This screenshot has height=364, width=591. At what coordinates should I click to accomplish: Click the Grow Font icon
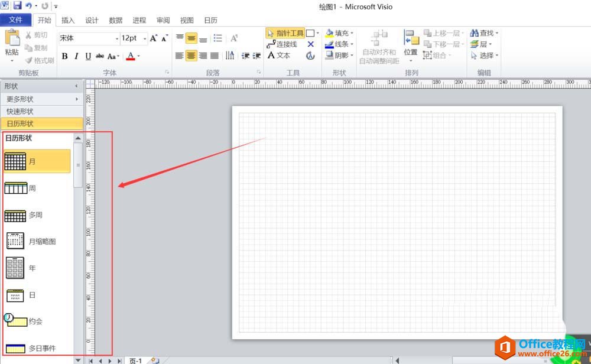(x=154, y=38)
